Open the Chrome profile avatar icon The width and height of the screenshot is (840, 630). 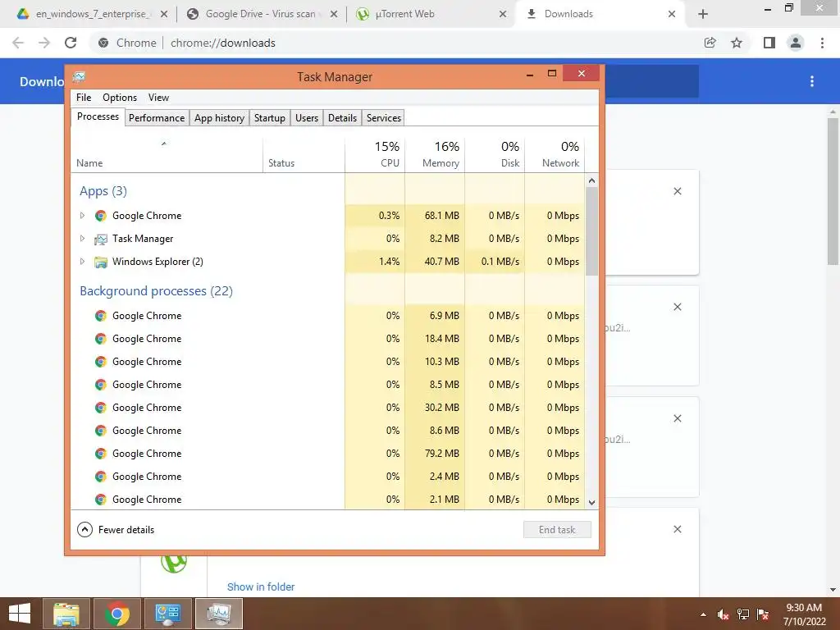point(796,43)
